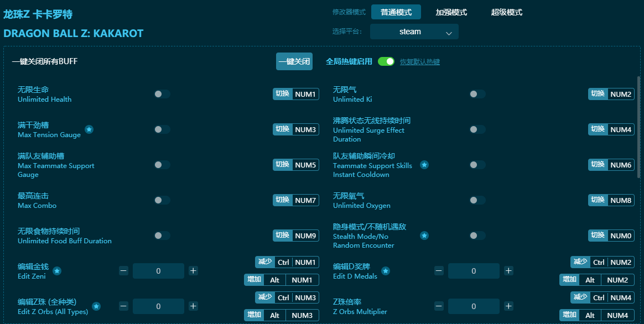Disable the 全局热键启用 global hotkey switch
Image resolution: width=644 pixels, height=324 pixels.
386,61
